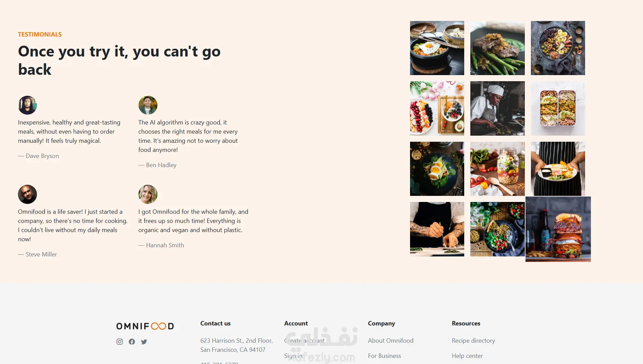Click the Omnifood footer logo
This screenshot has width=643, height=364.
pos(145,326)
